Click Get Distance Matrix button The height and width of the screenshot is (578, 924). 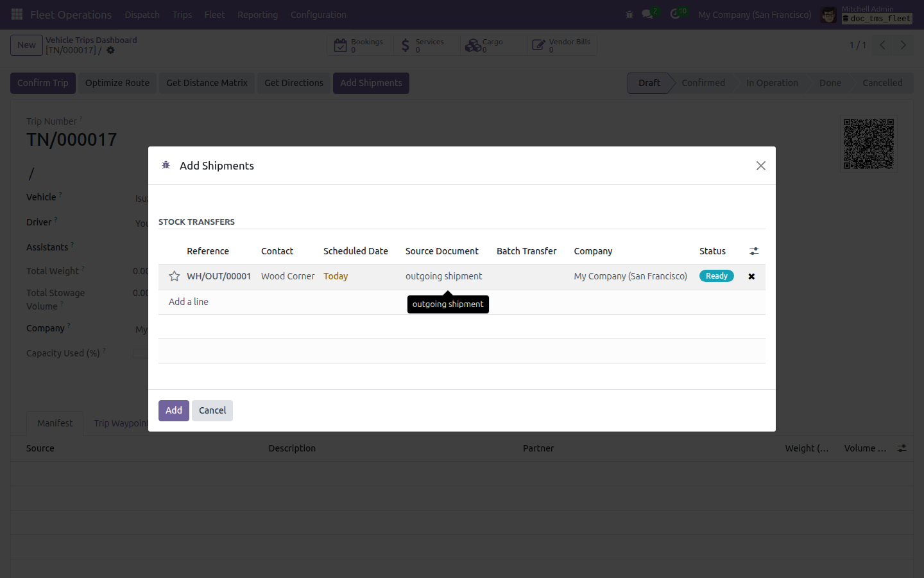(207, 83)
